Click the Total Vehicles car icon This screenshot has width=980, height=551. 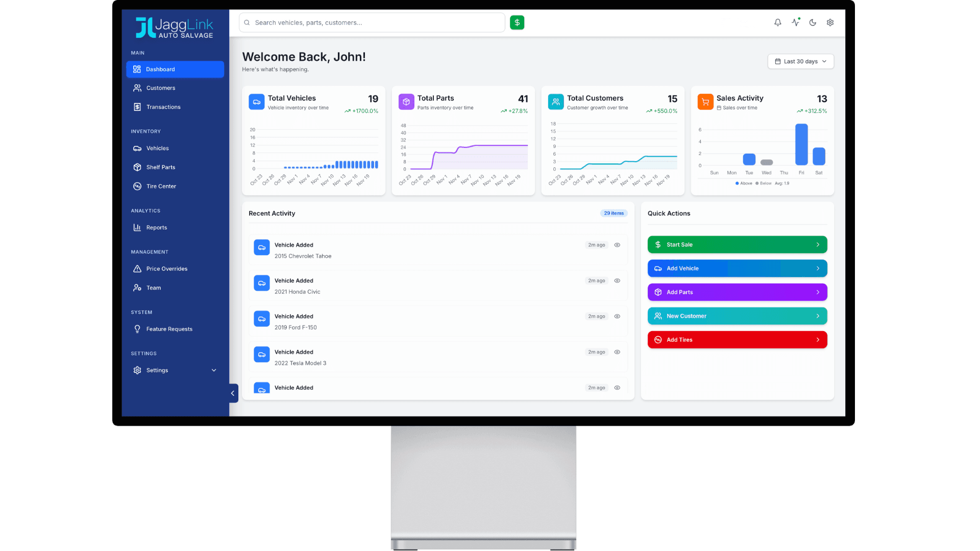pos(256,102)
